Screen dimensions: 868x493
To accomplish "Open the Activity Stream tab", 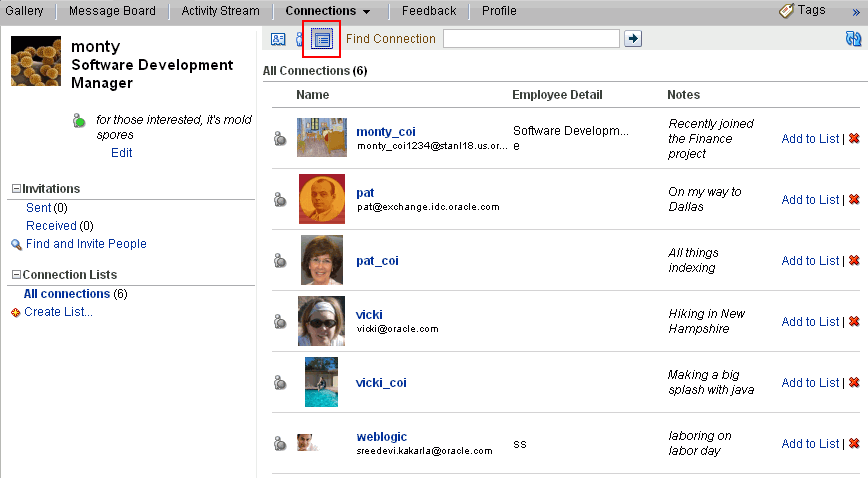I will 220,11.
